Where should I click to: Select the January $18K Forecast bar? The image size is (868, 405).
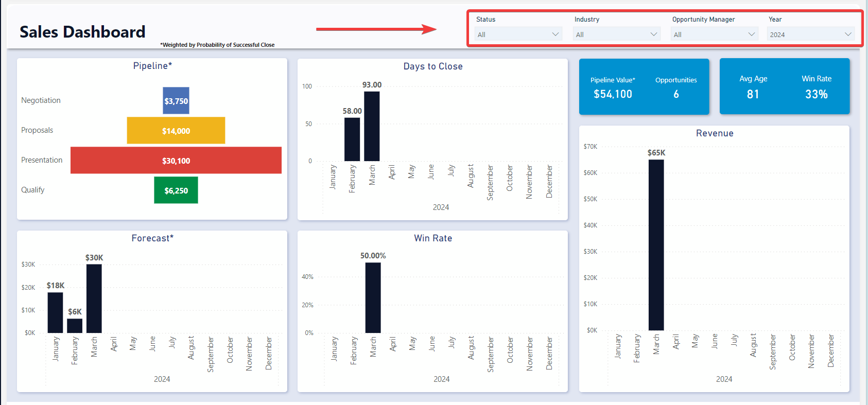[55, 313]
